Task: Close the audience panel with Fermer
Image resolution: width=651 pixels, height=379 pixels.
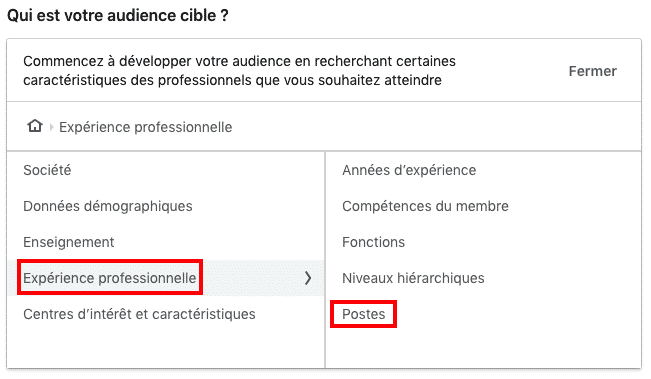Action: (592, 71)
